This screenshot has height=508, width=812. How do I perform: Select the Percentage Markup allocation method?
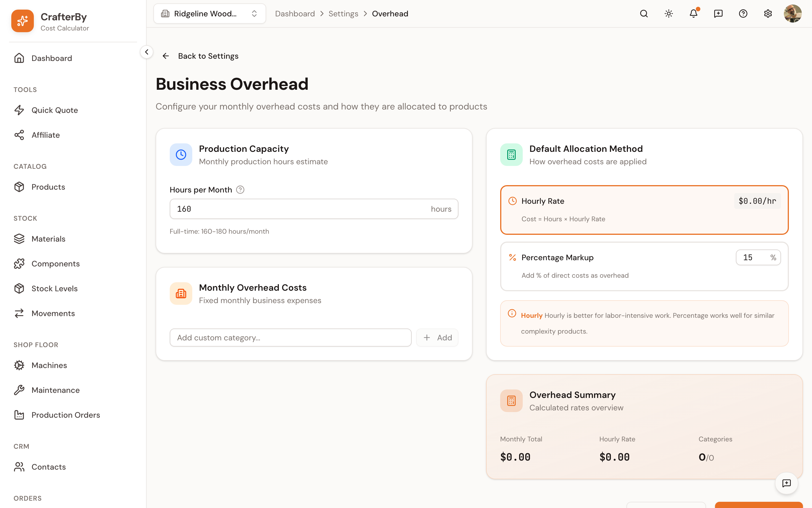pos(644,266)
